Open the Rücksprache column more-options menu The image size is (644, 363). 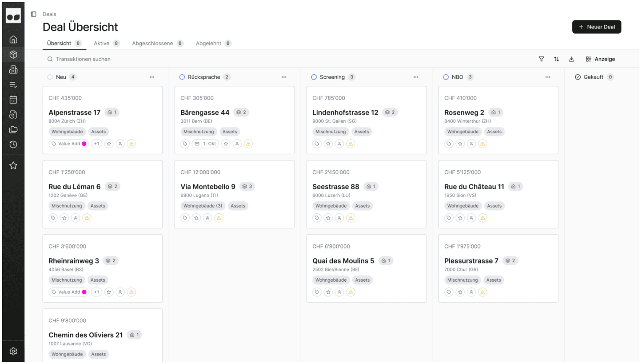point(284,77)
